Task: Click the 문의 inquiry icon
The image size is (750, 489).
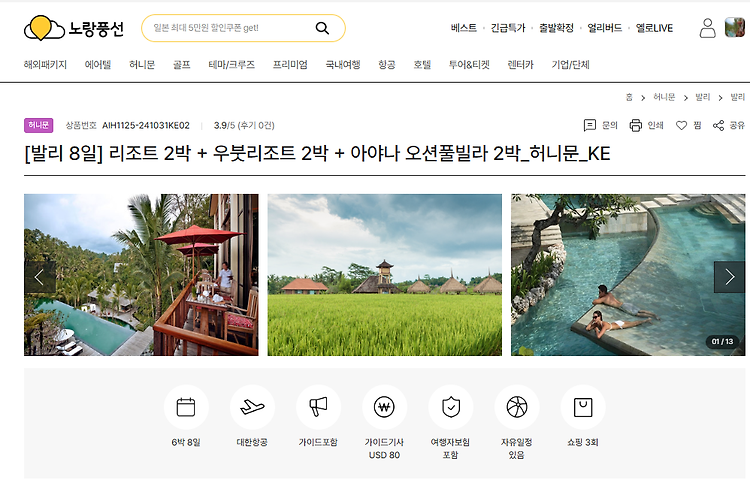Action: click(x=590, y=125)
